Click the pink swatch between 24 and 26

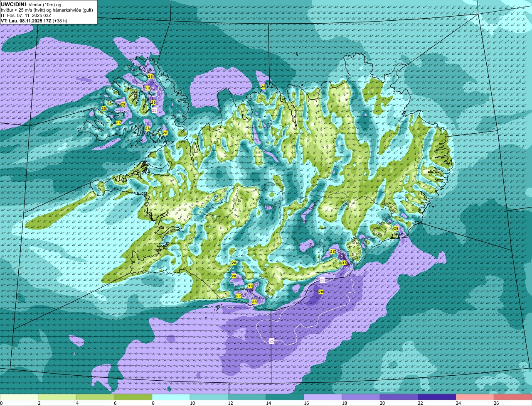[475, 397]
